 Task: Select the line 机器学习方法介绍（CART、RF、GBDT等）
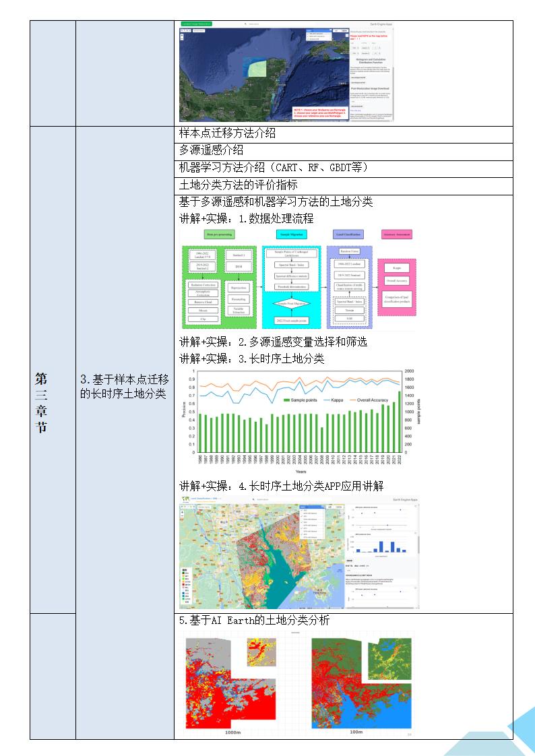(274, 167)
